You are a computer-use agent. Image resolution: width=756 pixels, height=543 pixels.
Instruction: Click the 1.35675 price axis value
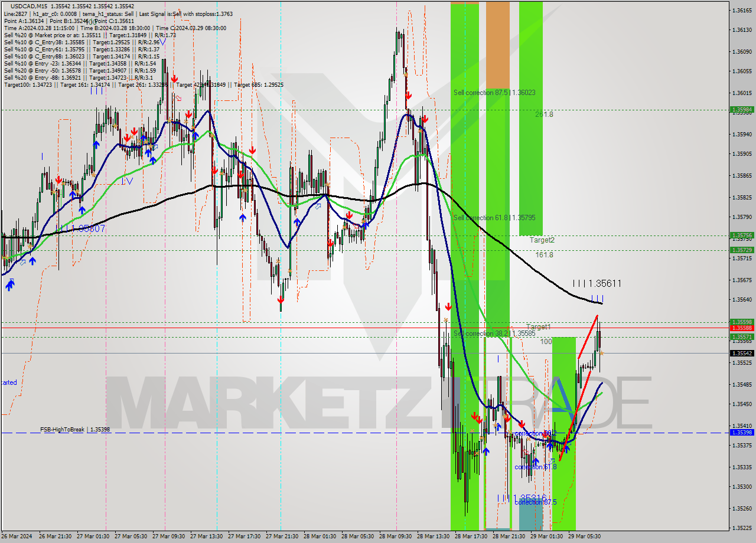tap(742, 280)
